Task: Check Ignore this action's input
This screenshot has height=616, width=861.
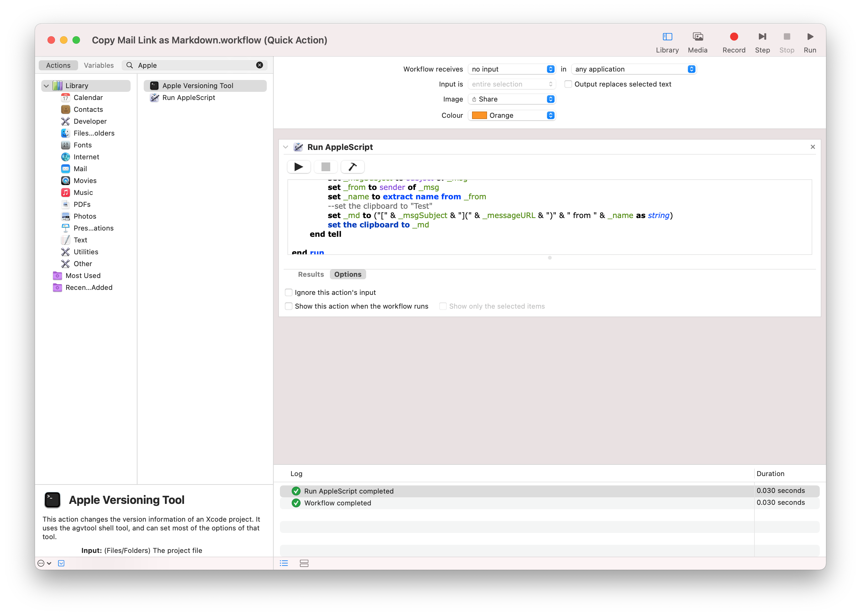Action: coord(289,292)
